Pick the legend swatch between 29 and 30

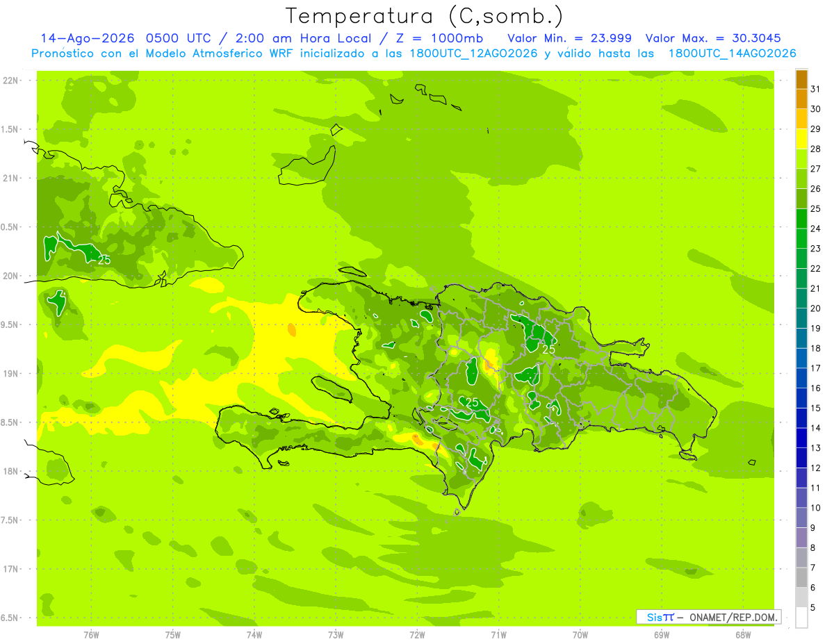pos(801,119)
